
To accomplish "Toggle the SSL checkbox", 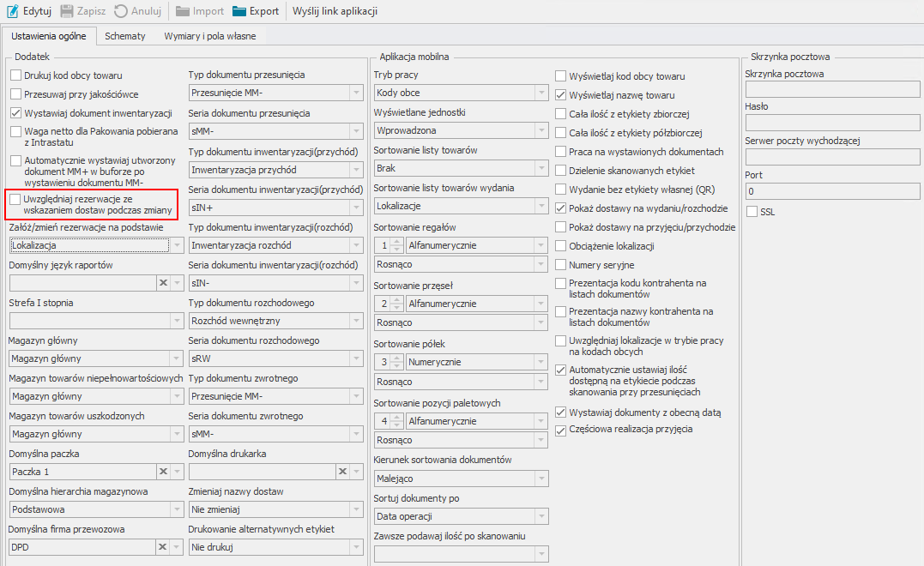I will 752,211.
